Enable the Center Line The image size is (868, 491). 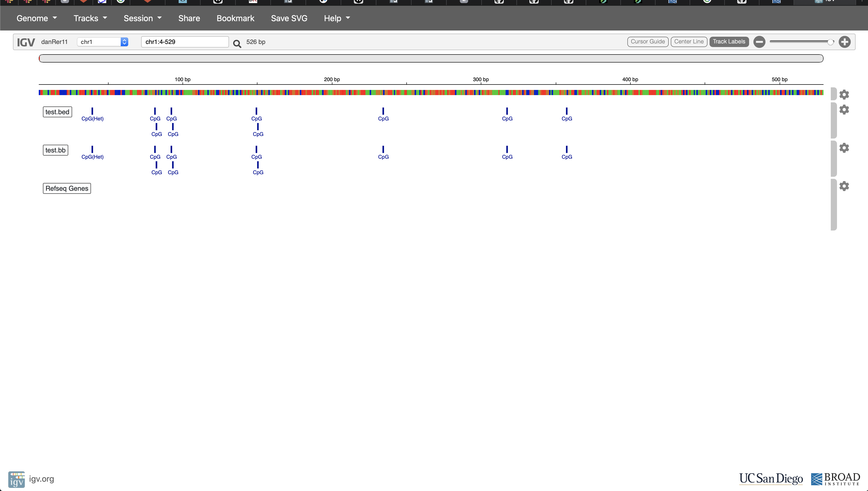point(689,42)
